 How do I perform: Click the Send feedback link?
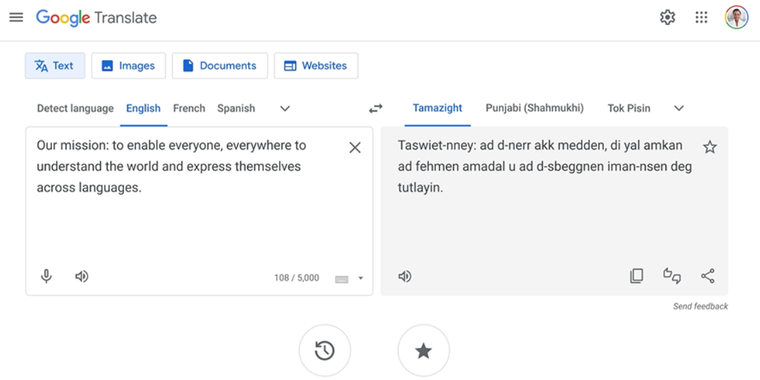pyautogui.click(x=700, y=306)
